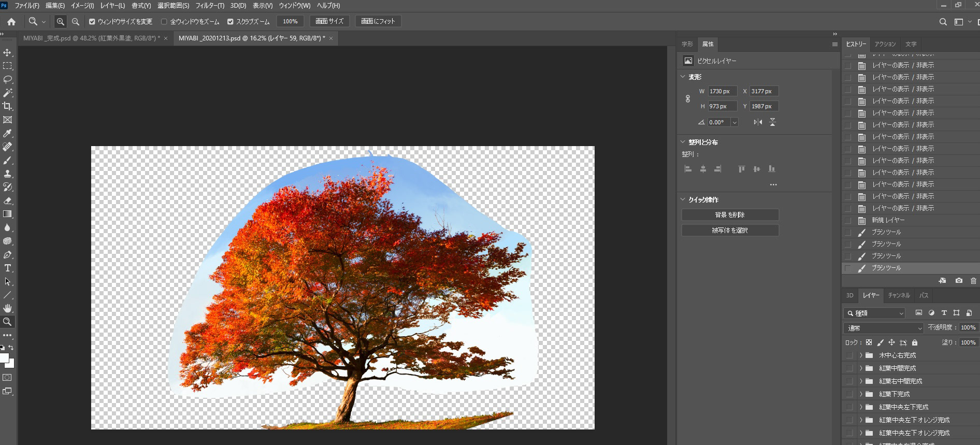Collapse the 整列と分布 section
980x445 pixels.
[x=683, y=142]
